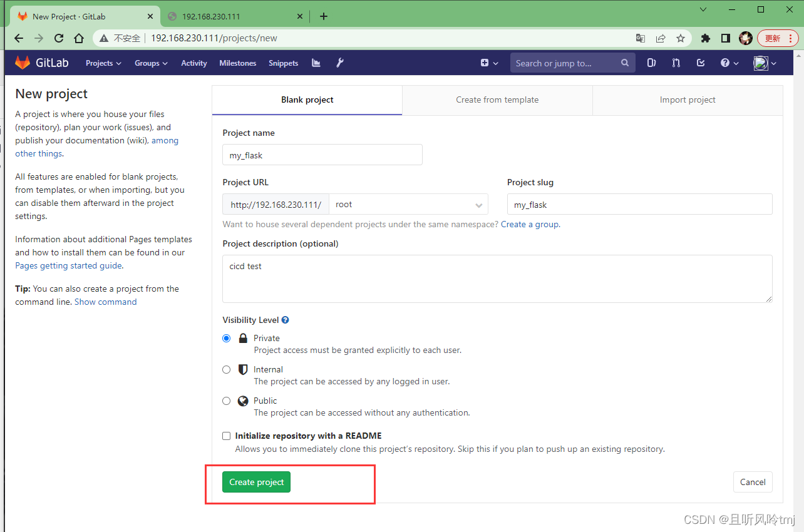Screen dimensions: 804x532
Task: Click the translate page icon
Action: (641, 38)
